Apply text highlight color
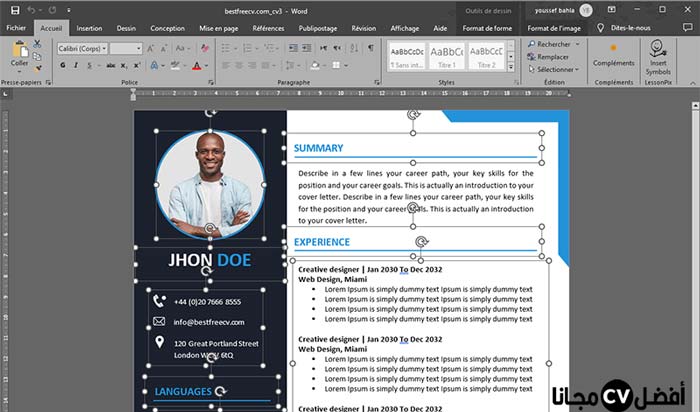The image size is (700, 412). [175, 66]
